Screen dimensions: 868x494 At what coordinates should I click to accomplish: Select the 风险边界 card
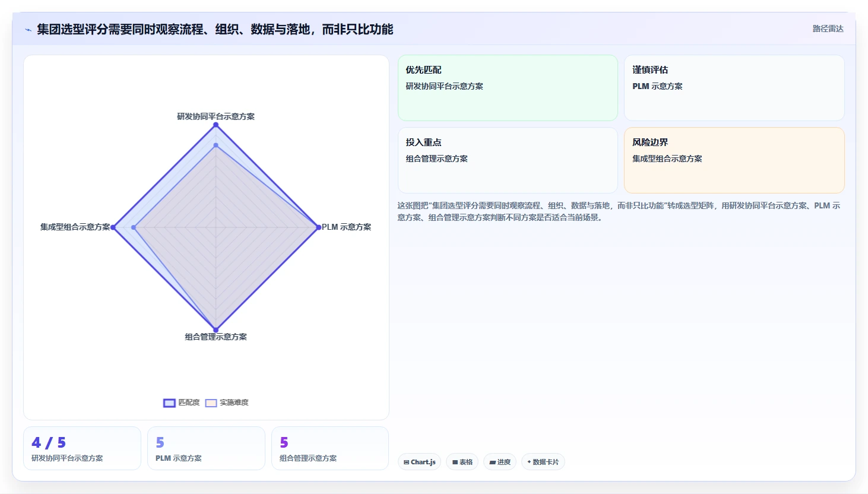pos(734,160)
